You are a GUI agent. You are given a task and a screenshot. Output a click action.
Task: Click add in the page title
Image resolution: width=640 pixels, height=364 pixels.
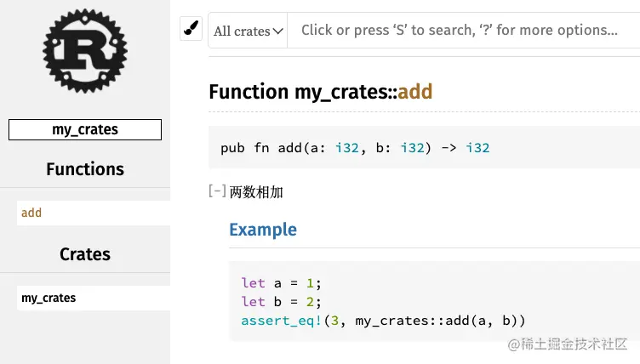414,91
